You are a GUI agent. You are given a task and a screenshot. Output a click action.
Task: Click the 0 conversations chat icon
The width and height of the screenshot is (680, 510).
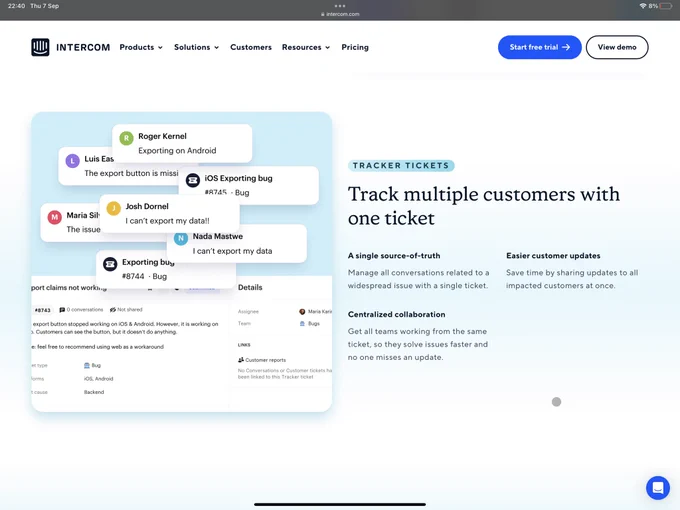(x=62, y=310)
